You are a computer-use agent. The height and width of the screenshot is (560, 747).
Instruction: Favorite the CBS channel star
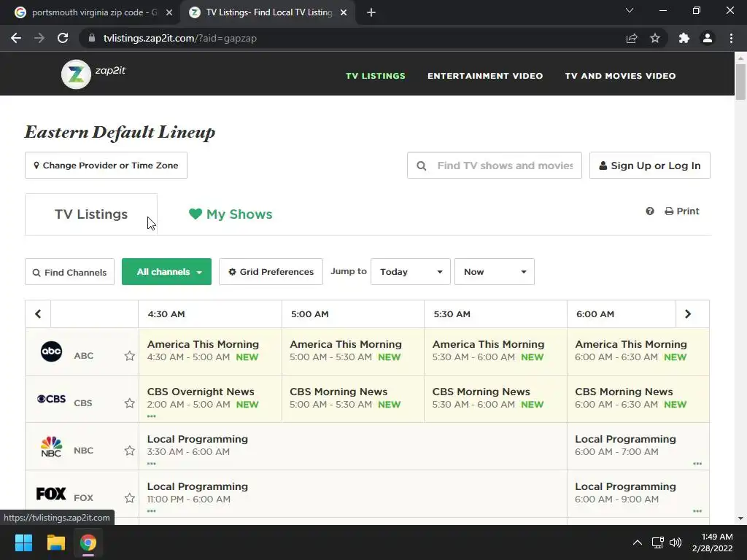pyautogui.click(x=130, y=403)
